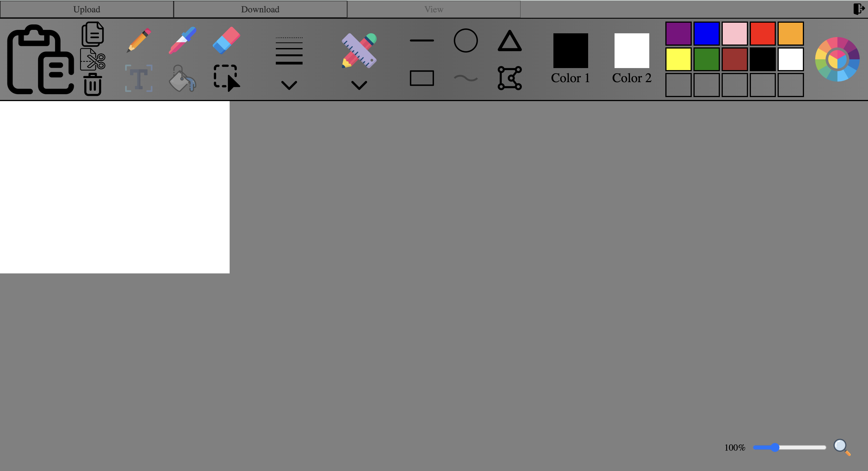The width and height of the screenshot is (868, 471).
Task: Select the Rectangle shape tool
Action: tap(423, 78)
